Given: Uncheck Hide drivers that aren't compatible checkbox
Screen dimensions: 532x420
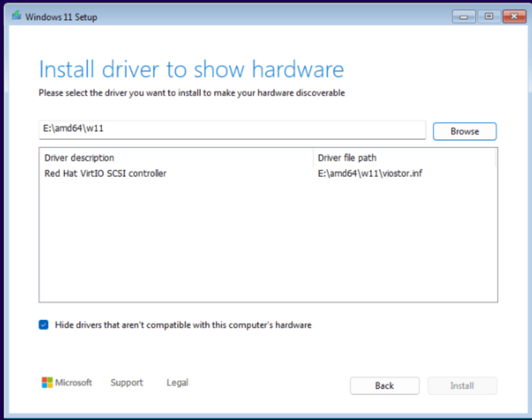Looking at the screenshot, I should click(x=44, y=325).
